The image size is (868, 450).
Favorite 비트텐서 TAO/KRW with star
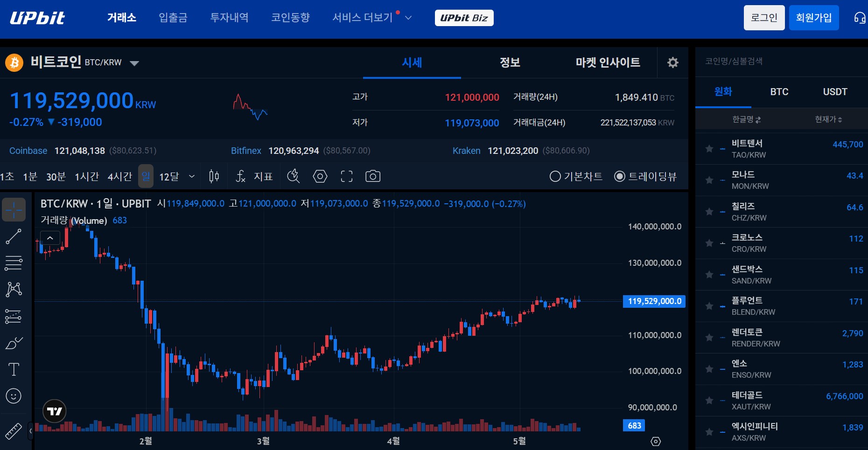tap(709, 149)
